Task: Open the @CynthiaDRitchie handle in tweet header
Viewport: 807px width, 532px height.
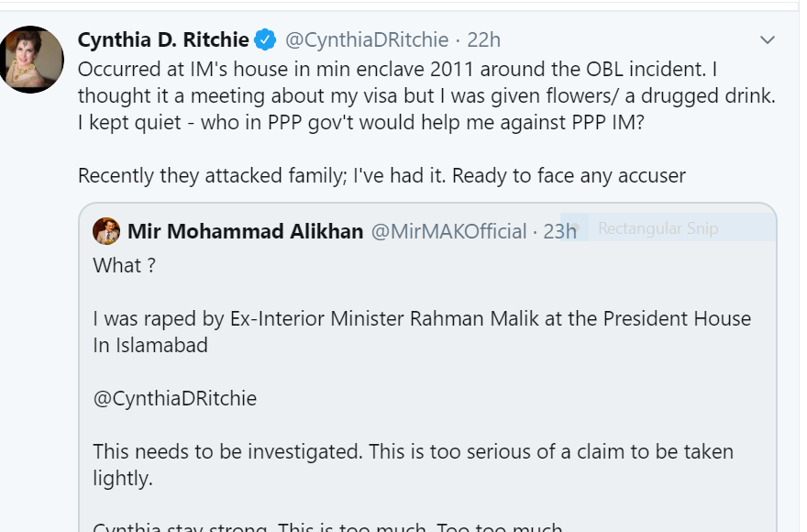Action: tap(367, 39)
